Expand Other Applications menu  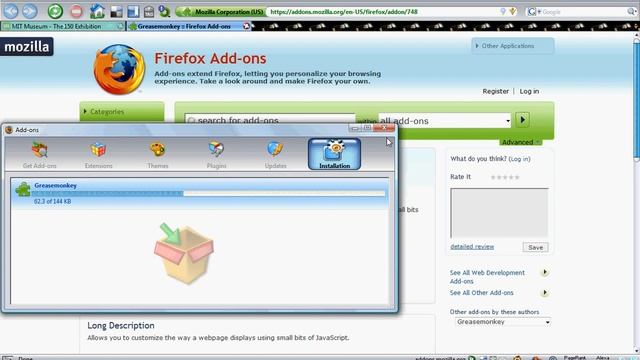(x=513, y=46)
